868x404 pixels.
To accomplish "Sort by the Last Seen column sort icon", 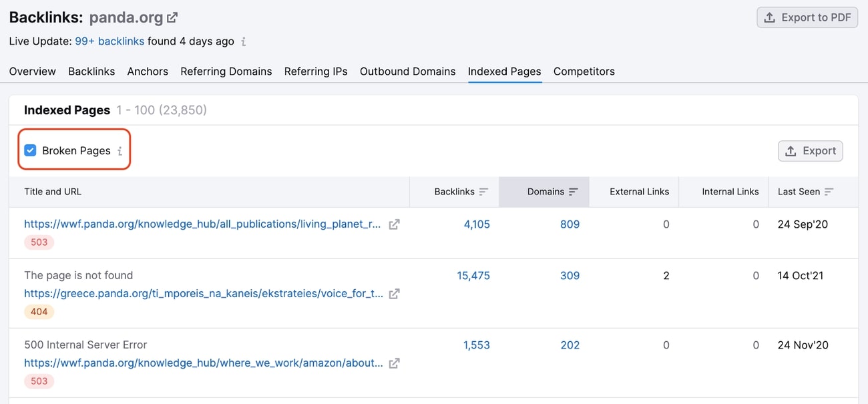I will coord(829,192).
